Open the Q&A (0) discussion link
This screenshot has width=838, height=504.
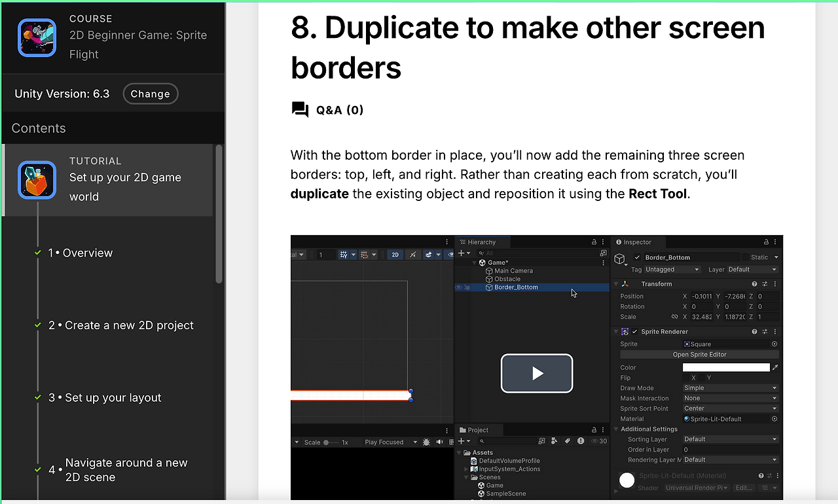click(327, 110)
